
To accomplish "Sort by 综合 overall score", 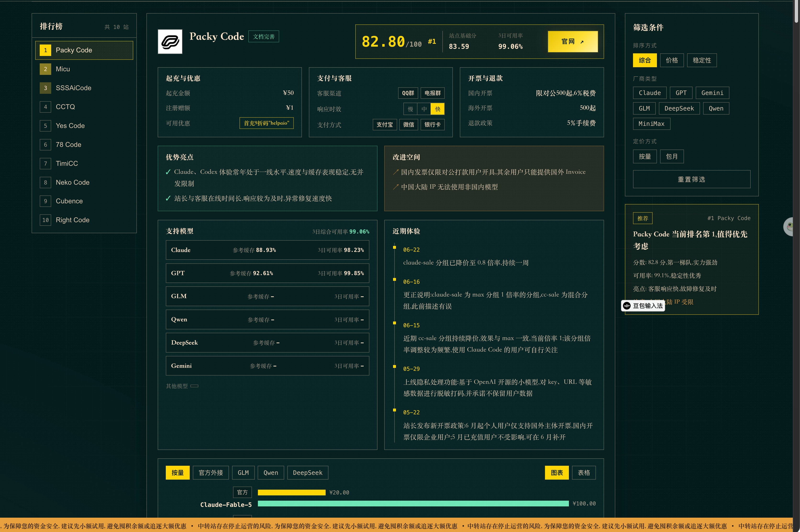I will point(644,60).
